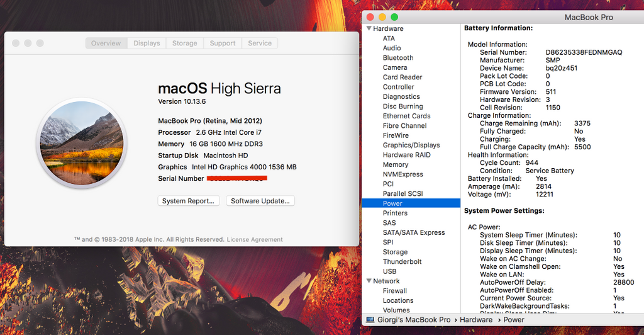Click the Amperage value 2814
The height and width of the screenshot is (335, 644).
pyautogui.click(x=543, y=186)
